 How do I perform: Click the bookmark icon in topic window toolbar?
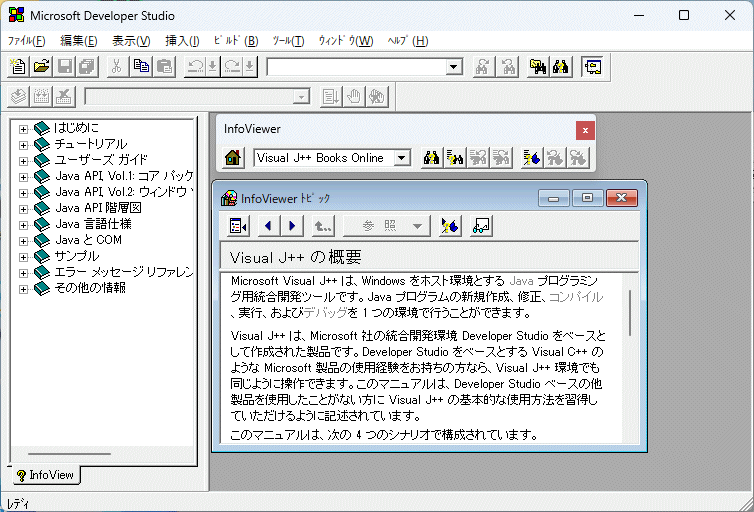pyautogui.click(x=450, y=225)
